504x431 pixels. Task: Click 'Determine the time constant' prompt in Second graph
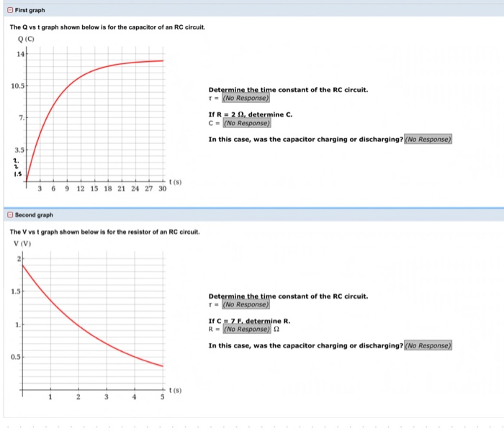point(288,296)
